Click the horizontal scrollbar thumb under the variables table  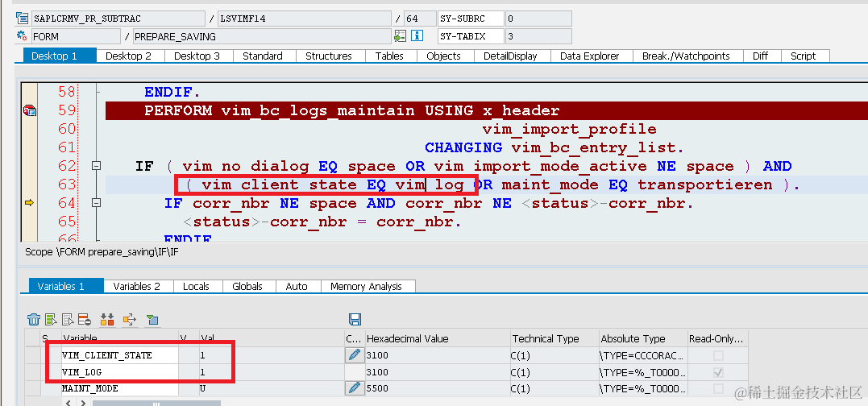pyautogui.click(x=156, y=404)
